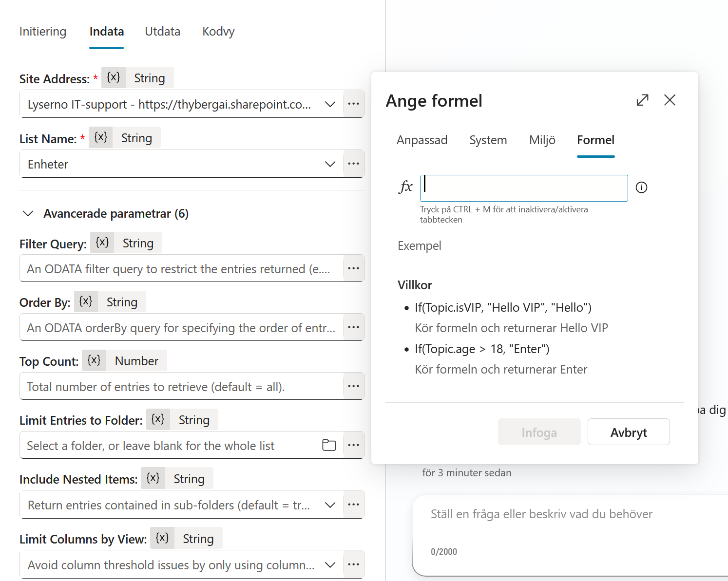Open the Enheter list name dropdown

330,164
